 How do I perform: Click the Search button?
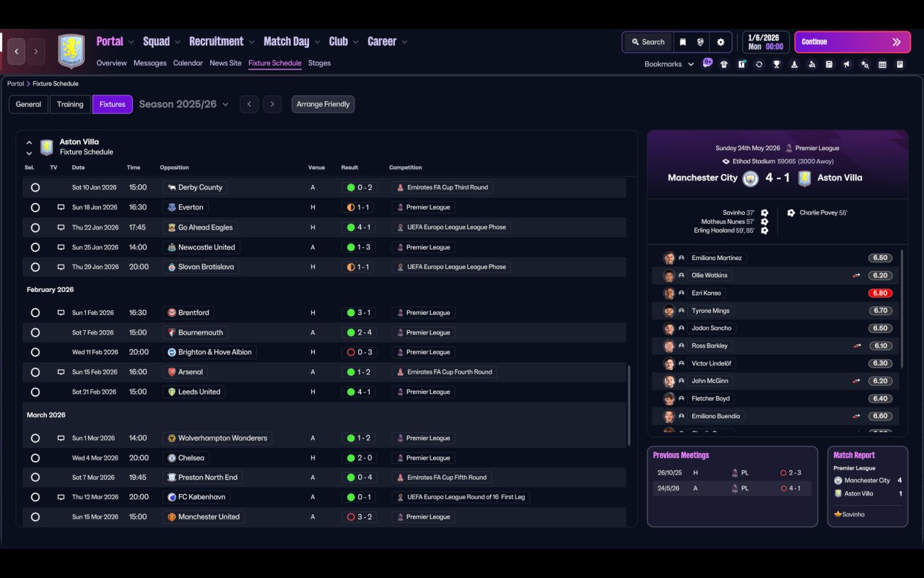(648, 42)
